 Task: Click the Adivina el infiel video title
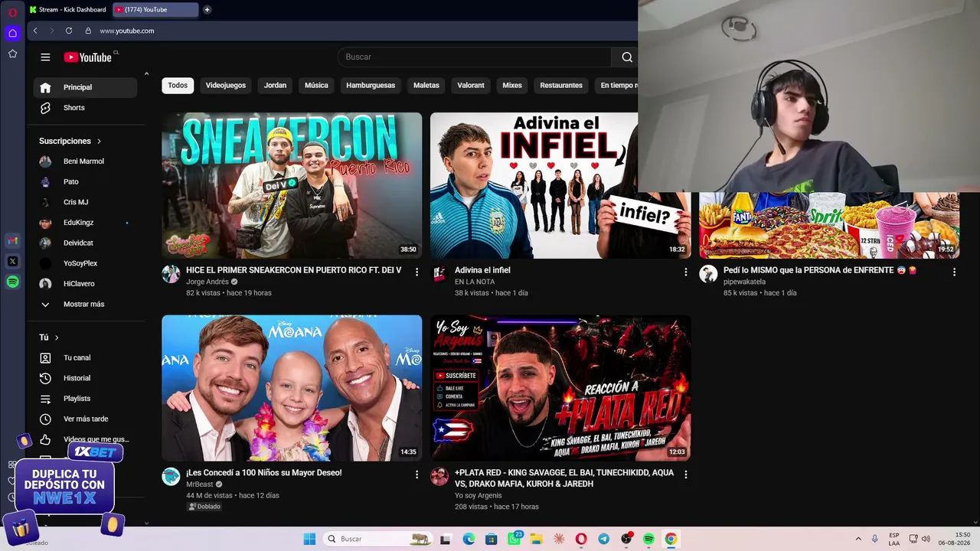(x=482, y=270)
